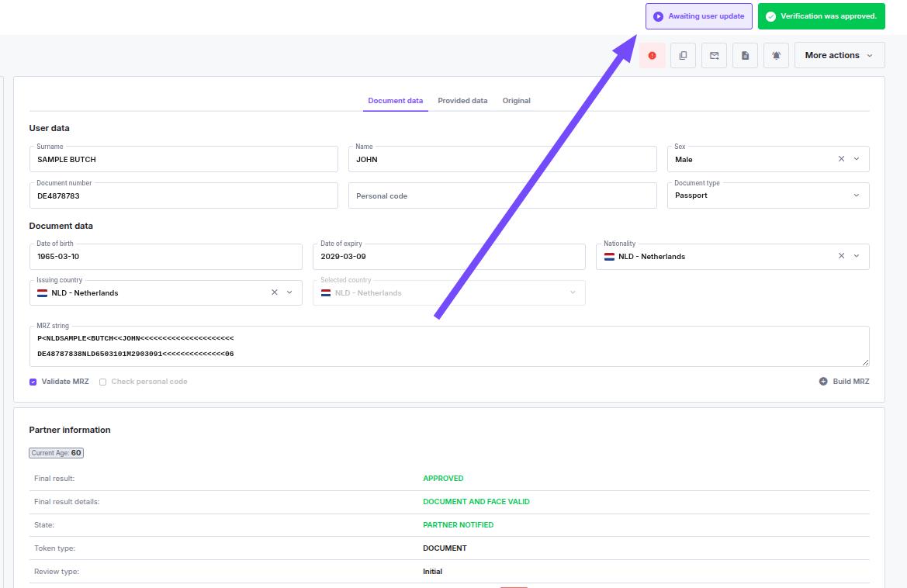Switch to the Provided data tab

(462, 100)
